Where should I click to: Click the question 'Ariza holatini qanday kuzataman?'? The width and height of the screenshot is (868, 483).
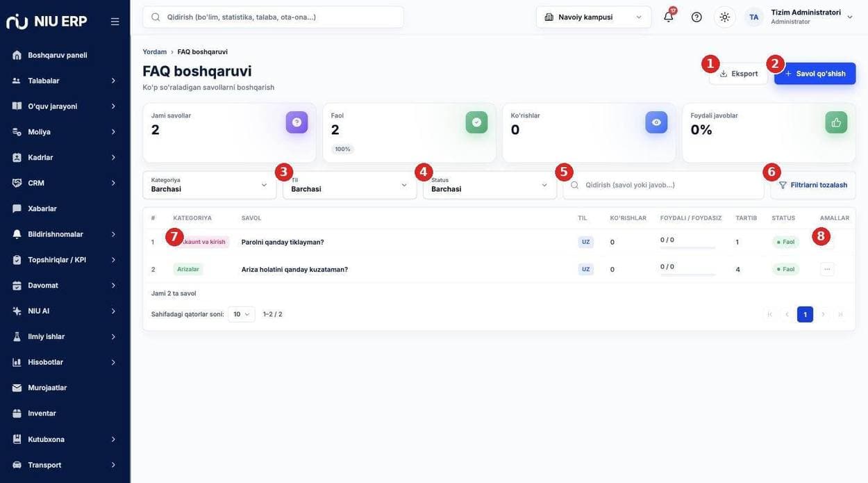pyautogui.click(x=294, y=270)
